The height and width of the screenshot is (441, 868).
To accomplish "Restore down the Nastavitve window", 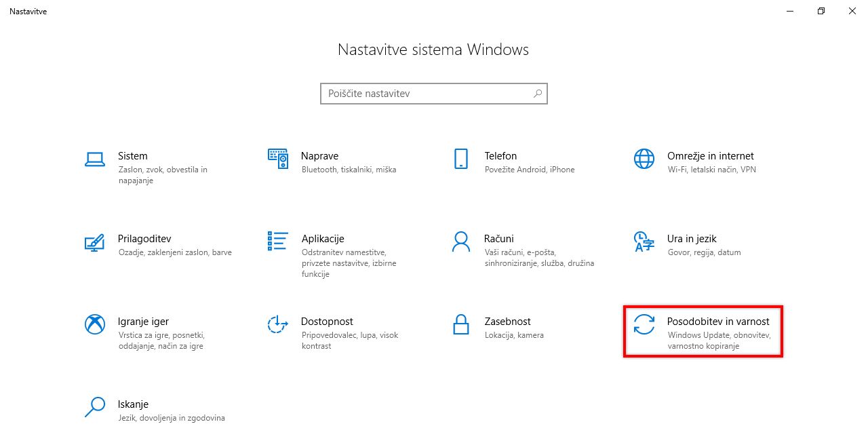I will 821,11.
